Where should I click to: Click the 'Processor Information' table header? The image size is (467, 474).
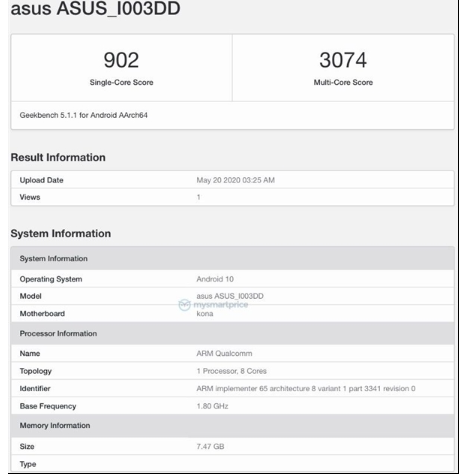point(232,333)
